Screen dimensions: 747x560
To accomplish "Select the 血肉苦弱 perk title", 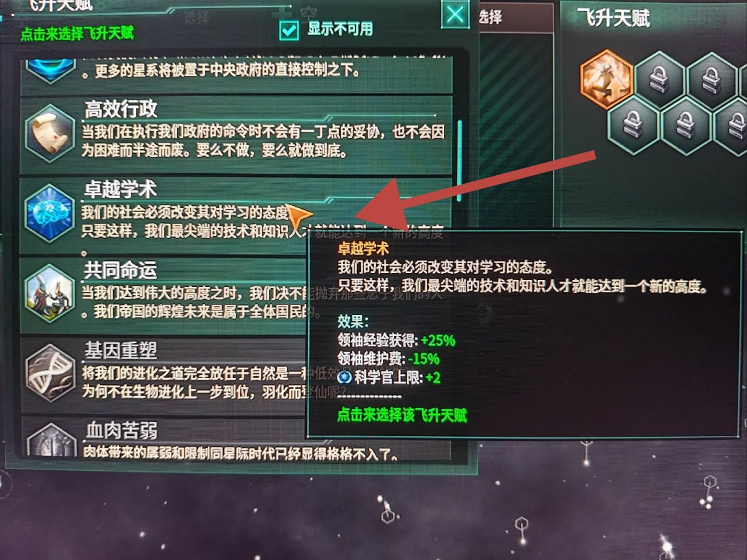I will click(122, 430).
